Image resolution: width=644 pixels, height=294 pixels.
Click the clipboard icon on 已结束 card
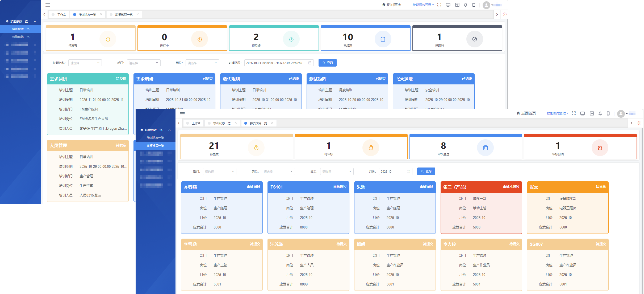tap(383, 39)
